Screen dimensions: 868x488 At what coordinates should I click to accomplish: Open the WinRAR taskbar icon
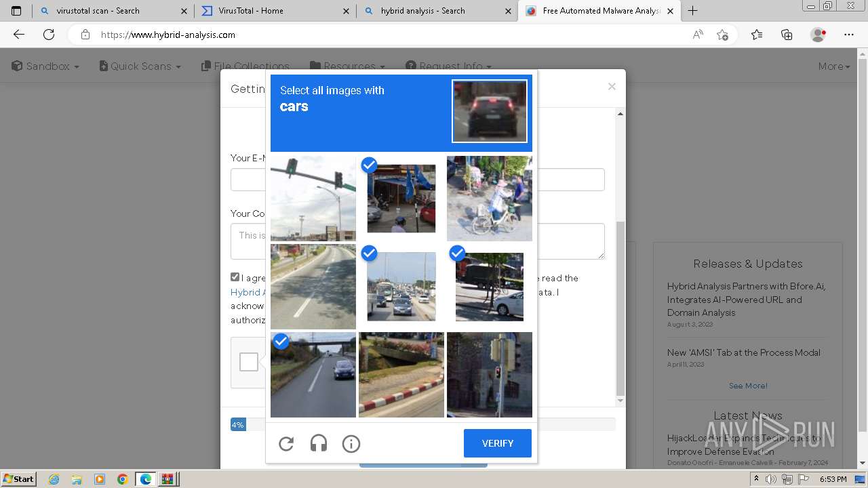pyautogui.click(x=167, y=479)
